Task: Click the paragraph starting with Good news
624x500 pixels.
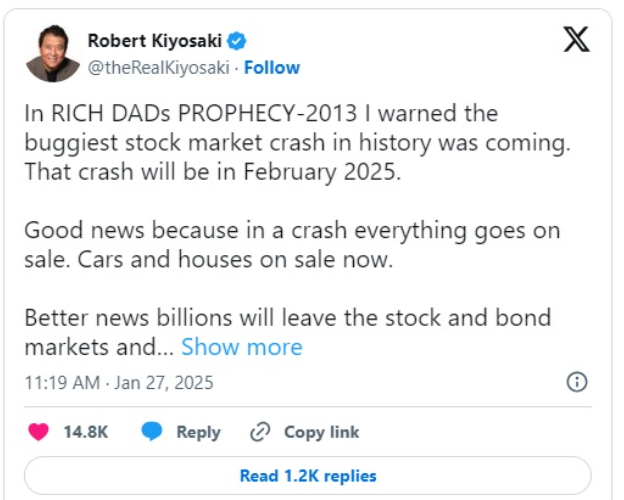Action: tap(292, 244)
